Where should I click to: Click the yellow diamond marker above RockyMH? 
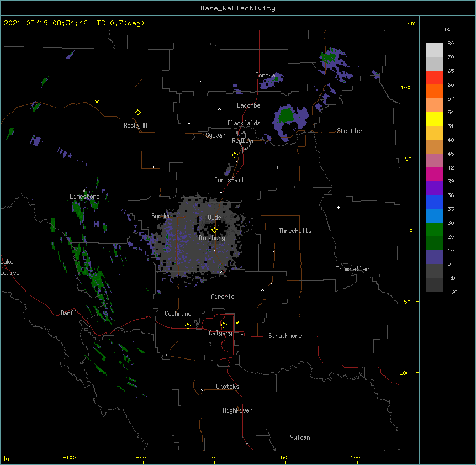pyautogui.click(x=137, y=113)
